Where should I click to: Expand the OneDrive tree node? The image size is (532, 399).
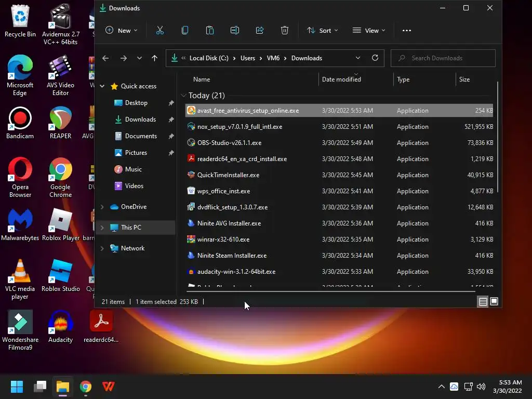(102, 207)
